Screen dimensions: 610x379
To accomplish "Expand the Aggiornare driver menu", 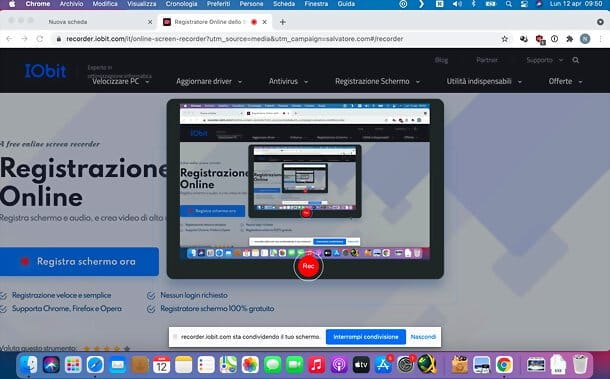I will [209, 81].
